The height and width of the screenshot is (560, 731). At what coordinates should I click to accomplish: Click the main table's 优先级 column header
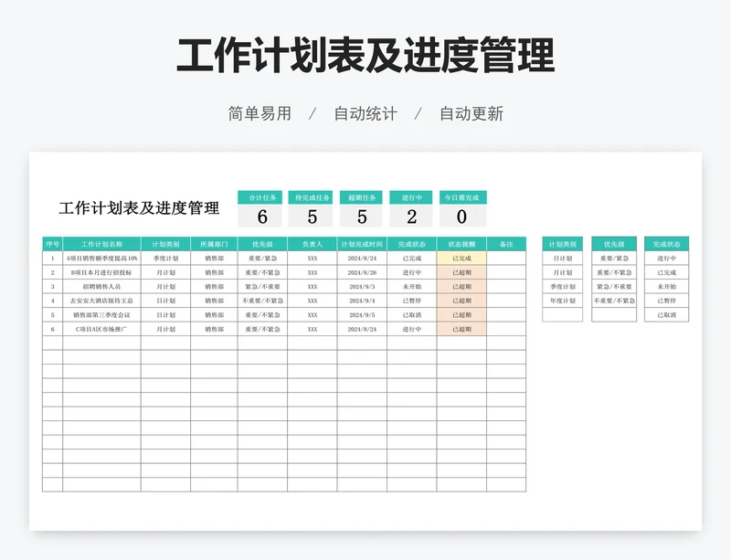click(262, 244)
